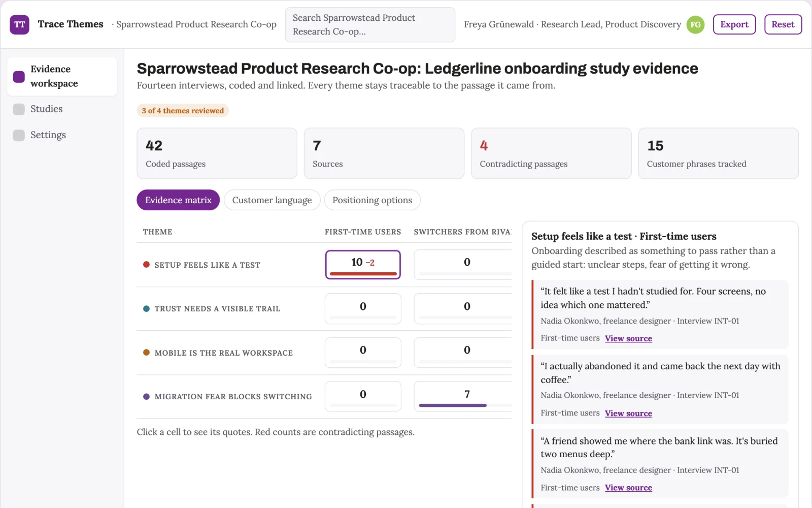Click the teal dot beside Trust needs a visible trail
The image size is (812, 508).
[x=146, y=308]
